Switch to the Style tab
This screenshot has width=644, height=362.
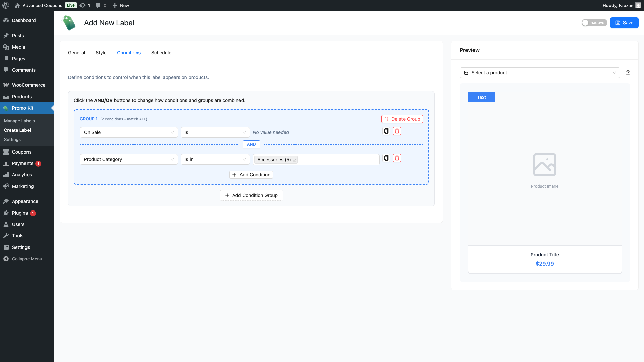tap(101, 53)
